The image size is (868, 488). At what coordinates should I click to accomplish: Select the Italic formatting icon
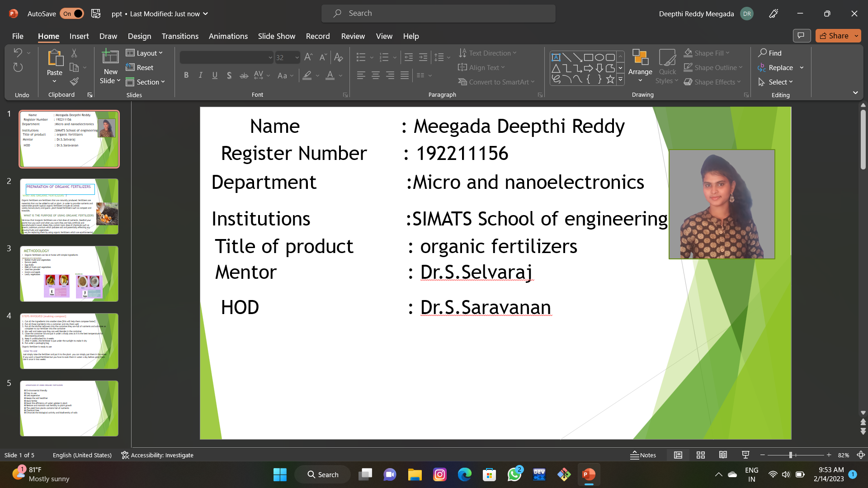[x=200, y=75]
